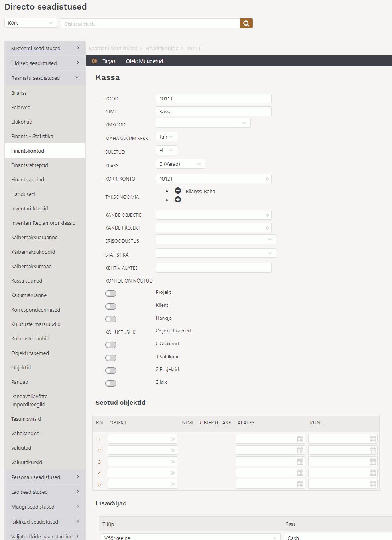
Task: Open ALATES calendar icon in row 1
Action: point(300,439)
